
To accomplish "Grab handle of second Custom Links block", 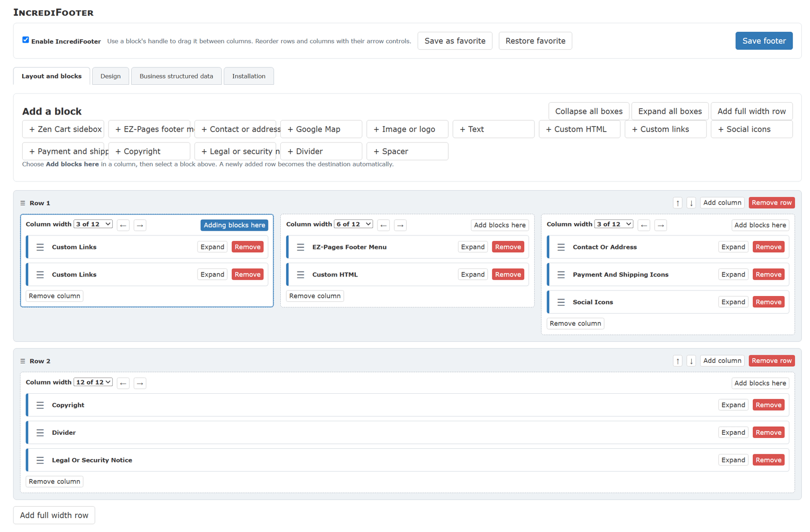I will (x=40, y=274).
